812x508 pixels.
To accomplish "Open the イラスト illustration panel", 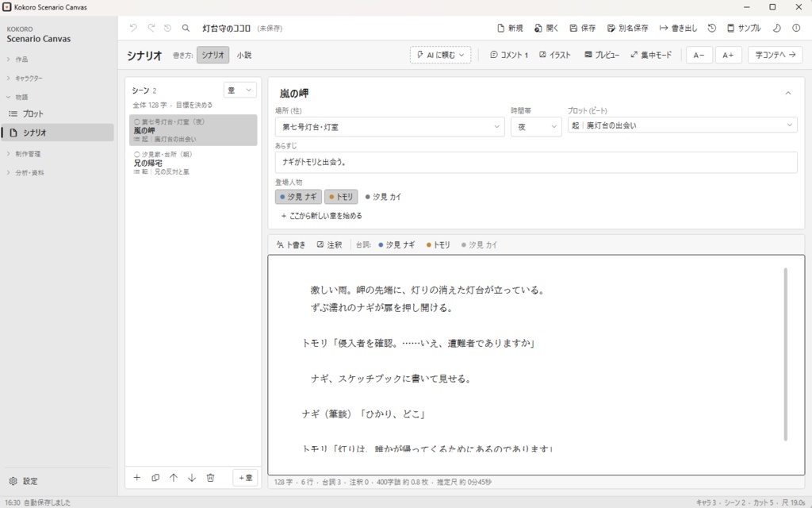I will tap(555, 55).
